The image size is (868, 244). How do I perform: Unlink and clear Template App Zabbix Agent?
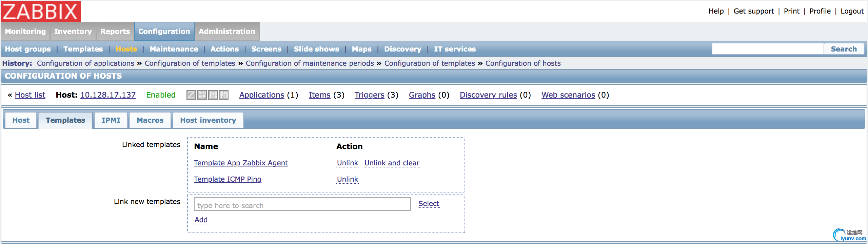coord(392,163)
